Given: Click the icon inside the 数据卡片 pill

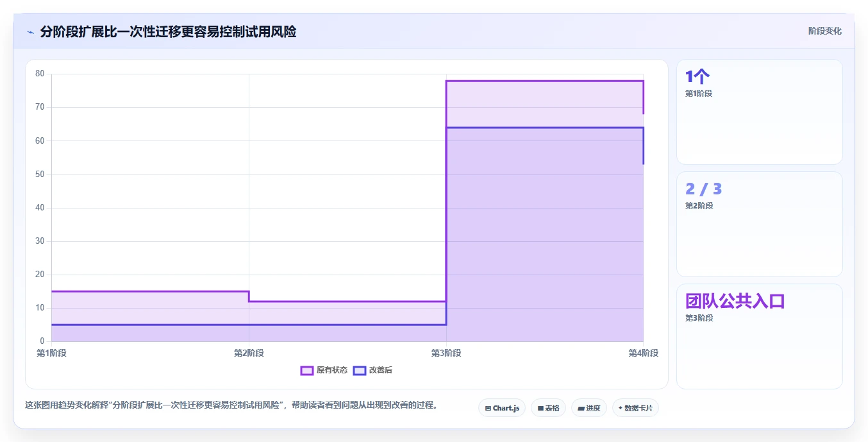Looking at the screenshot, I should point(621,408).
